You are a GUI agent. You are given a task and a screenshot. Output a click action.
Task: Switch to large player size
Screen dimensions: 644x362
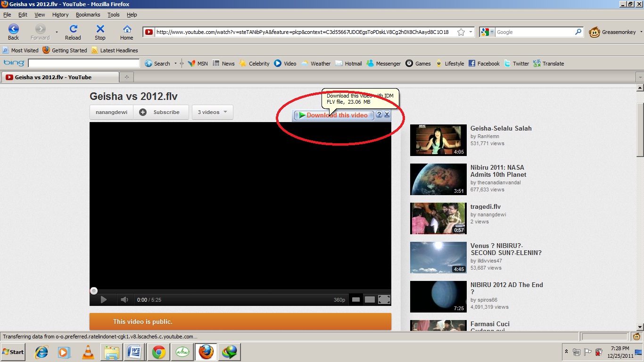tap(370, 299)
